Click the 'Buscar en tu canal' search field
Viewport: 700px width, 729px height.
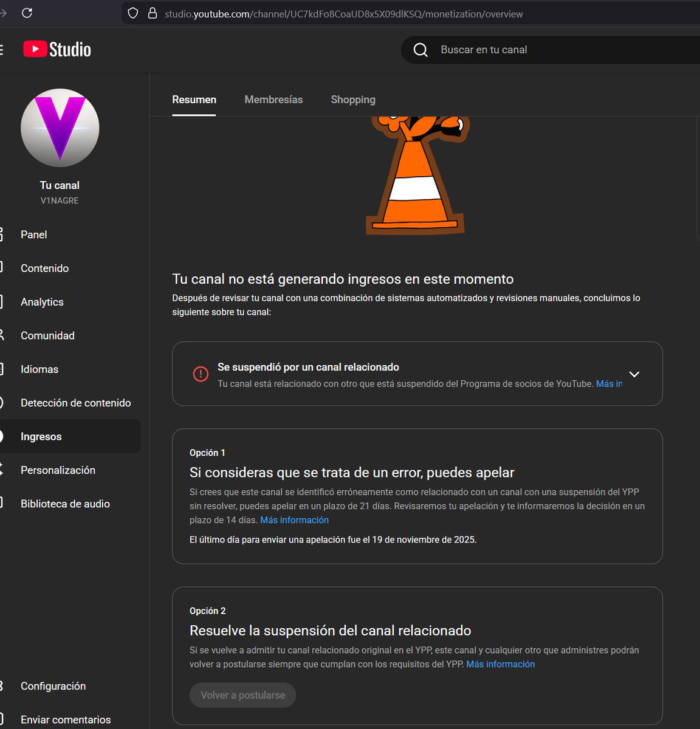(x=550, y=50)
